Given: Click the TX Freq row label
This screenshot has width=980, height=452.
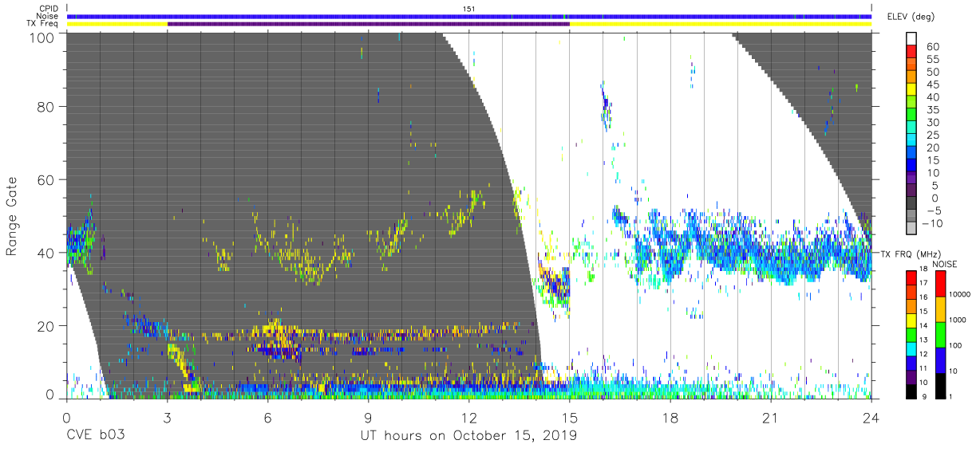Looking at the screenshot, I should click(41, 24).
